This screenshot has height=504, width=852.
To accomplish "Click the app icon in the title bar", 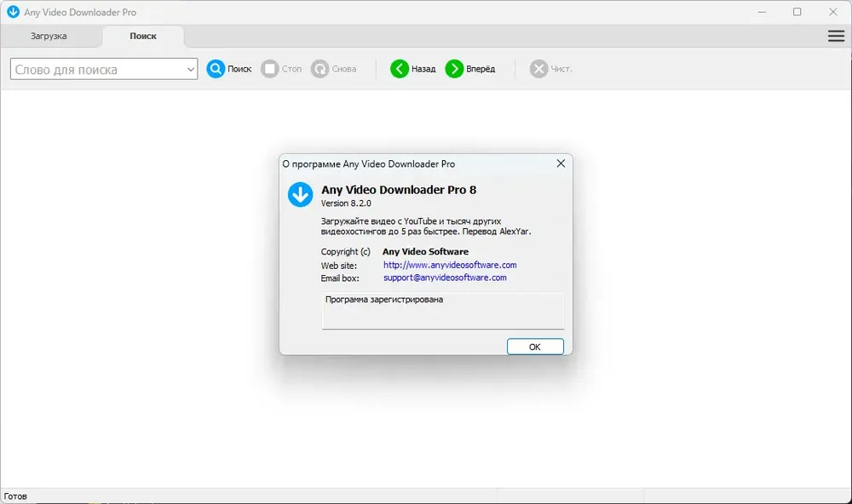I will coord(13,12).
